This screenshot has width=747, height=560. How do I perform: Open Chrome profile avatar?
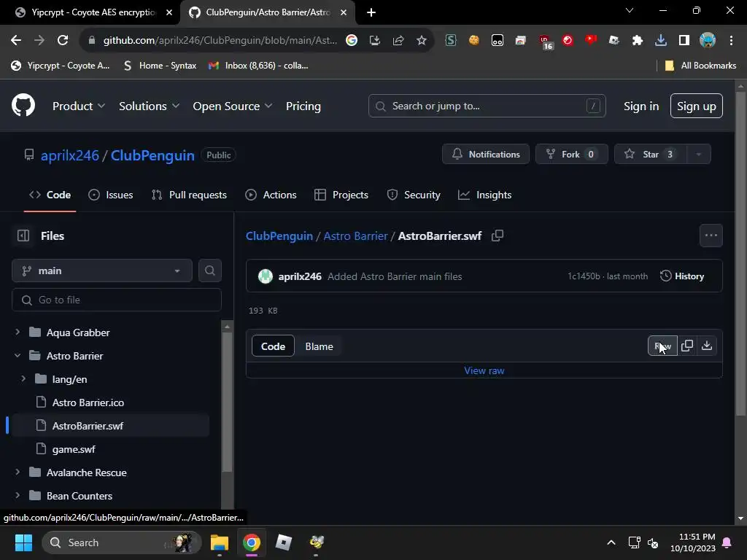[708, 41]
